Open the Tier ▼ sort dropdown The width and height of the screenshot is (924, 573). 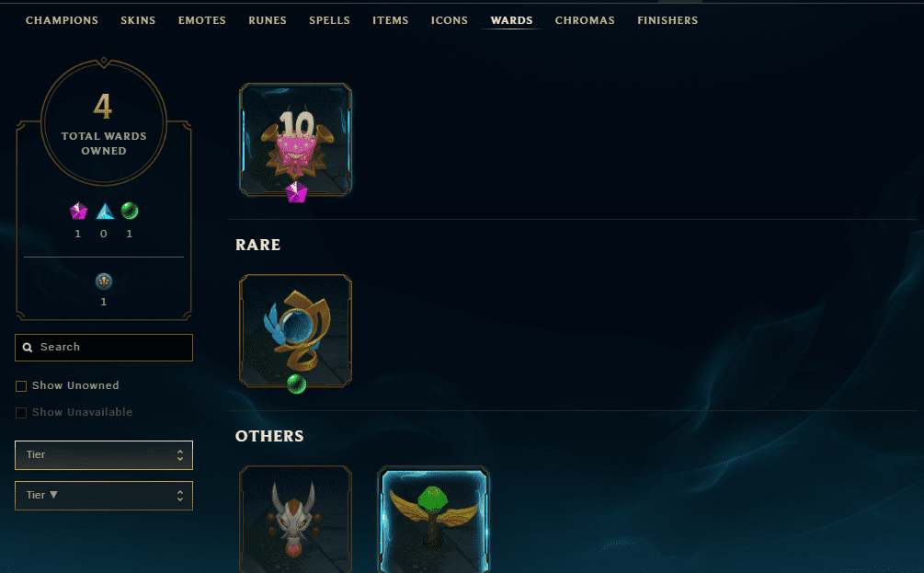104,496
